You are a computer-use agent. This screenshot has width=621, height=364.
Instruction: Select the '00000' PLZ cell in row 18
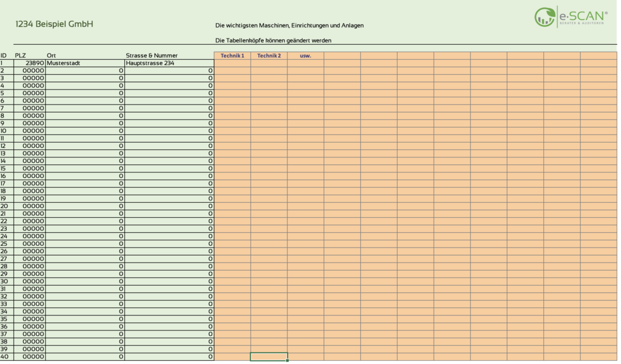point(30,191)
